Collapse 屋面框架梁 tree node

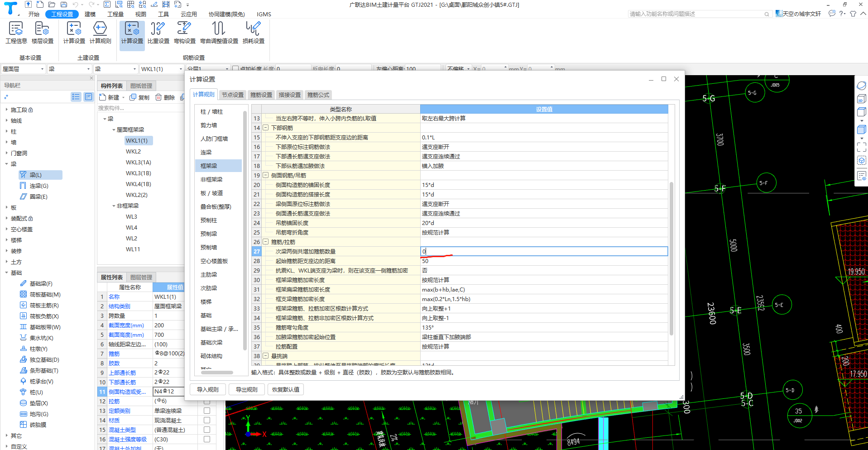(x=114, y=130)
